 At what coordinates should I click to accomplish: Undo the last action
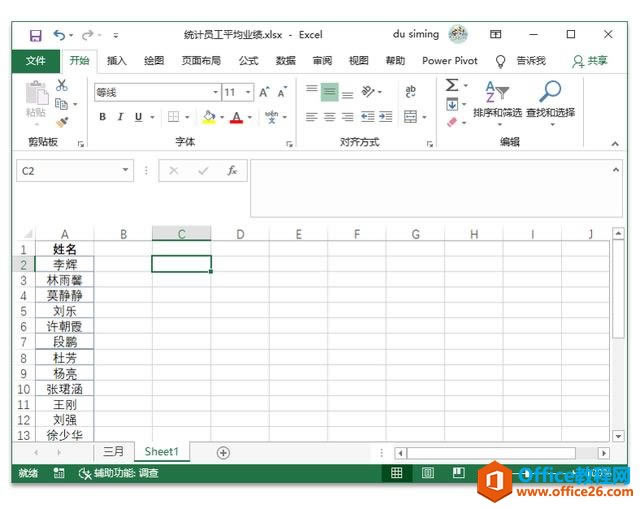60,35
